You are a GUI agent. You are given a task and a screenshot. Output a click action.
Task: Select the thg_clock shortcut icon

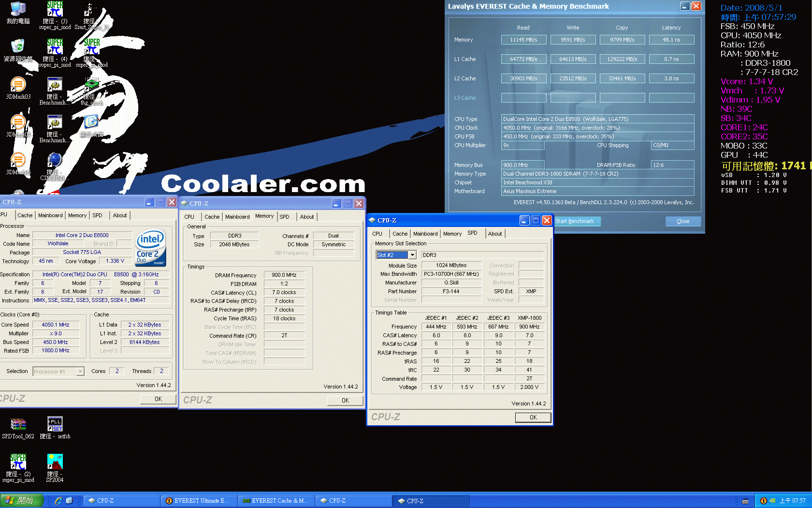tap(91, 91)
